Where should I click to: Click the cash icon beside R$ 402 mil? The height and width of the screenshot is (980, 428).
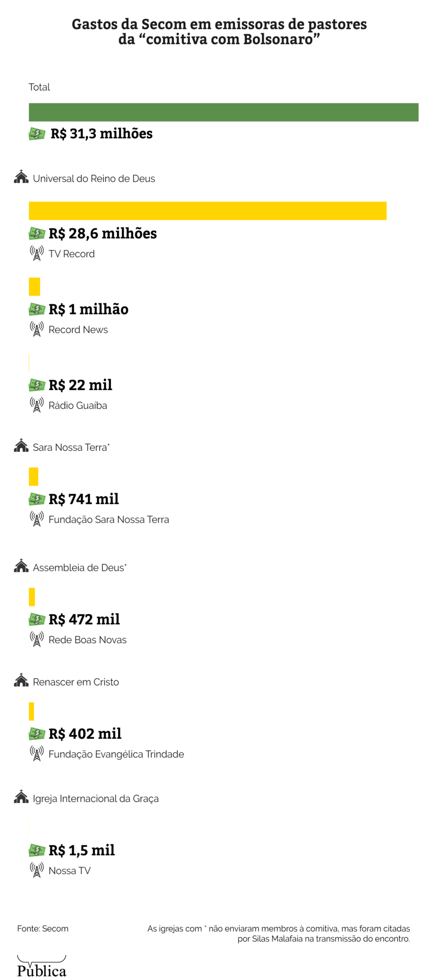pyautogui.click(x=37, y=733)
